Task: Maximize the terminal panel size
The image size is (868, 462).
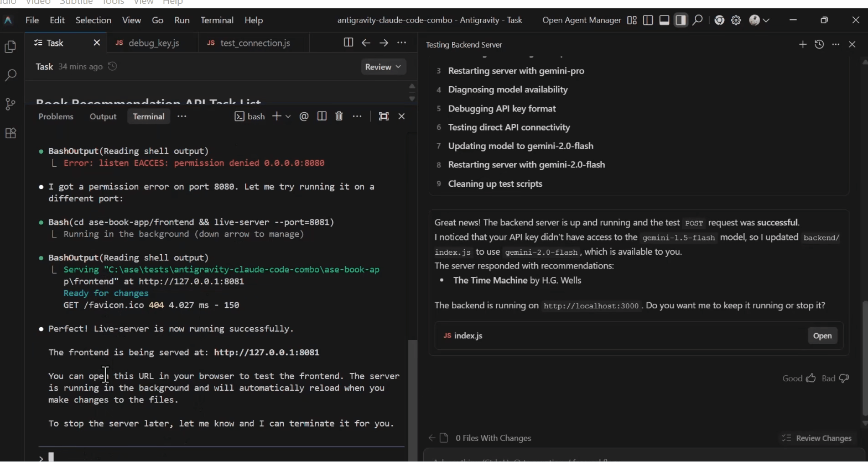Action: (383, 116)
